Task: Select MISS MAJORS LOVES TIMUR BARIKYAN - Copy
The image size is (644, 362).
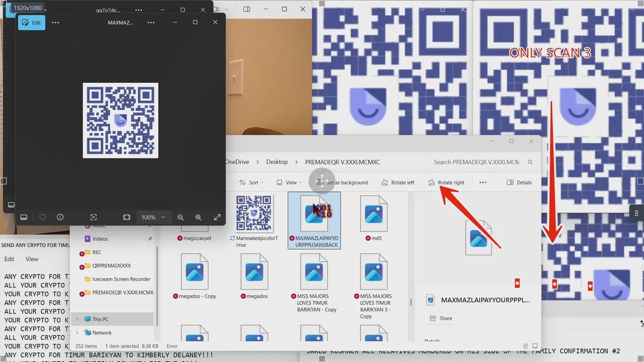Action: tap(314, 283)
